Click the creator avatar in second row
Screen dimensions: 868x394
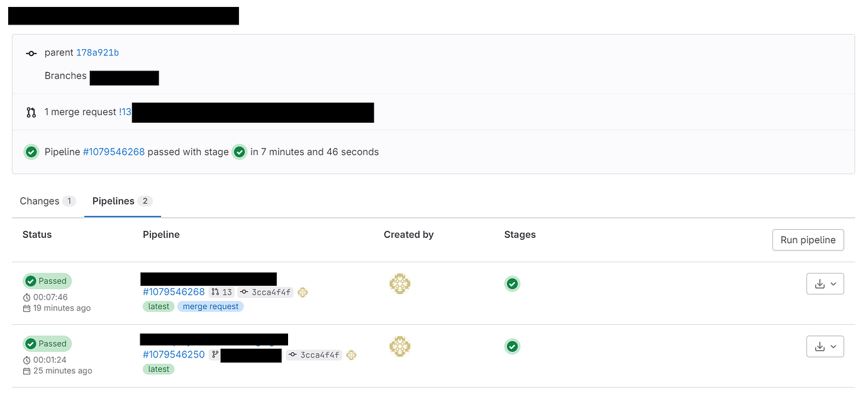point(400,346)
